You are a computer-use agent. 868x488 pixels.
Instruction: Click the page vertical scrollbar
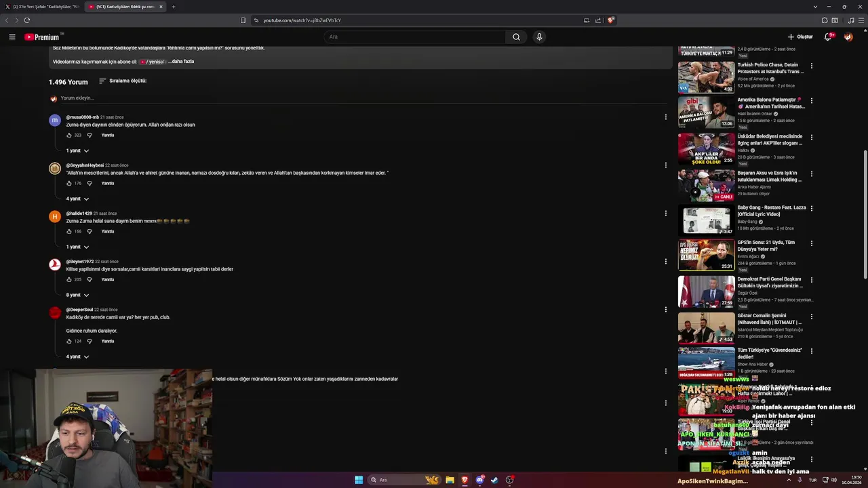(865, 213)
